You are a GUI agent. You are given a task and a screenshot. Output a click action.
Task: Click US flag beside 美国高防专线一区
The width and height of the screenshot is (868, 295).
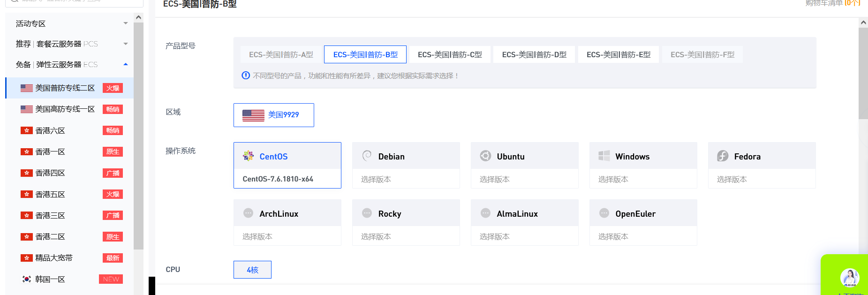coord(27,109)
